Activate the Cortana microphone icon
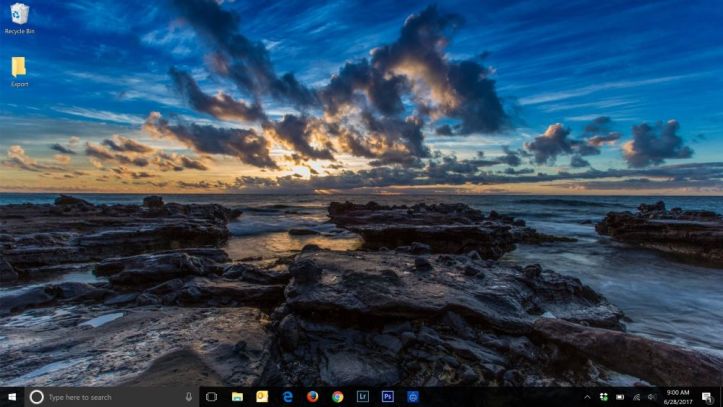The height and width of the screenshot is (407, 723). pyautogui.click(x=189, y=397)
